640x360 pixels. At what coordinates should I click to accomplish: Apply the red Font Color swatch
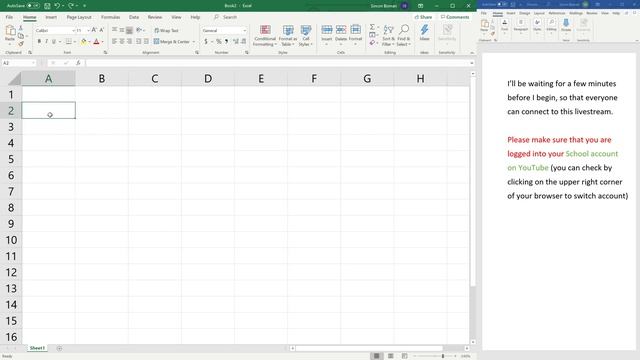(x=97, y=41)
